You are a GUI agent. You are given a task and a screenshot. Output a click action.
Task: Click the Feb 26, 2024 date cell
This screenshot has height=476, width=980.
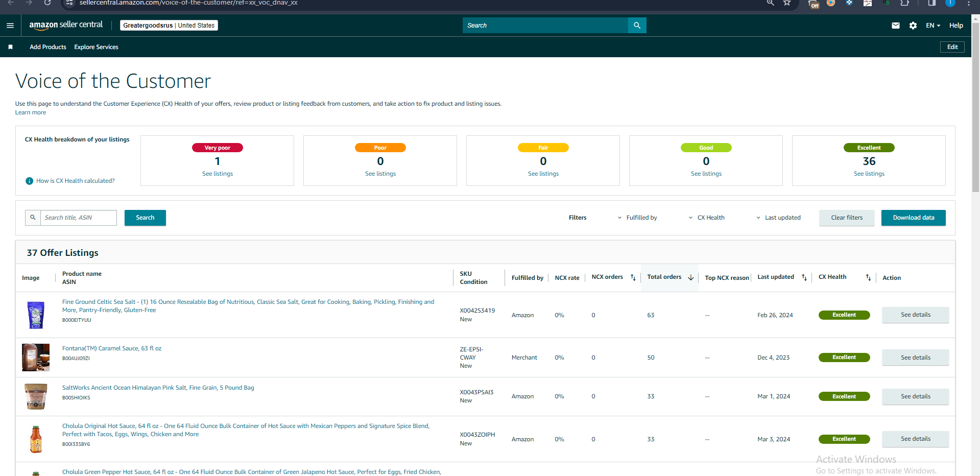[x=775, y=315]
